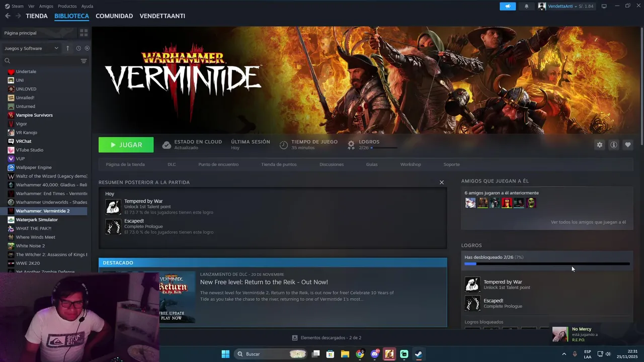
Task: Open the Soporte tab
Action: coord(451,164)
